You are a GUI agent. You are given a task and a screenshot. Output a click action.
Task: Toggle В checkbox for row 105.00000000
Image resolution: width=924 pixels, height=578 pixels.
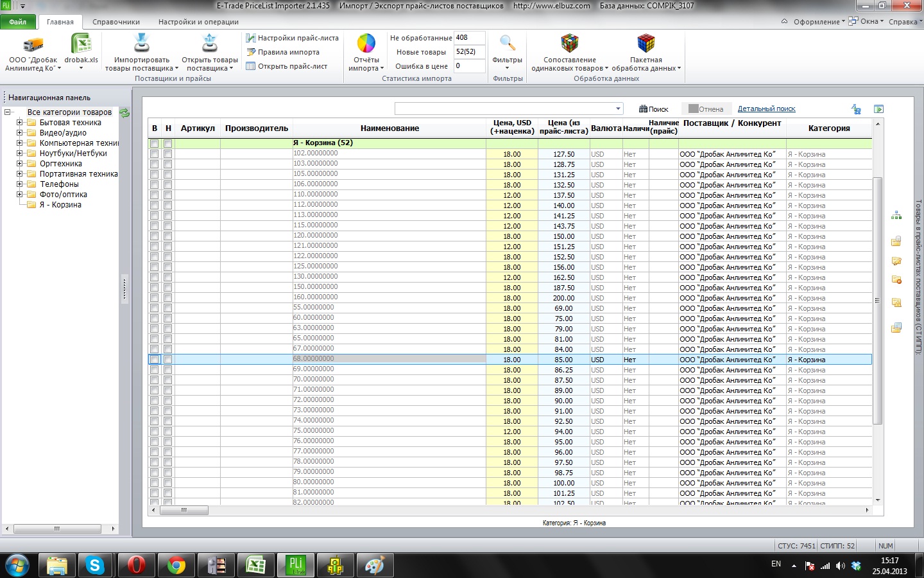coord(155,175)
